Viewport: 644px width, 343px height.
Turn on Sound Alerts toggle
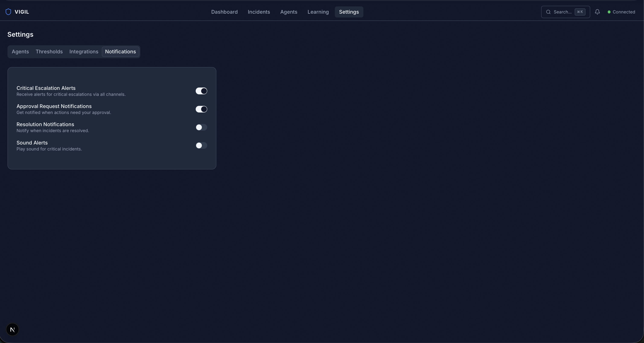point(201,146)
